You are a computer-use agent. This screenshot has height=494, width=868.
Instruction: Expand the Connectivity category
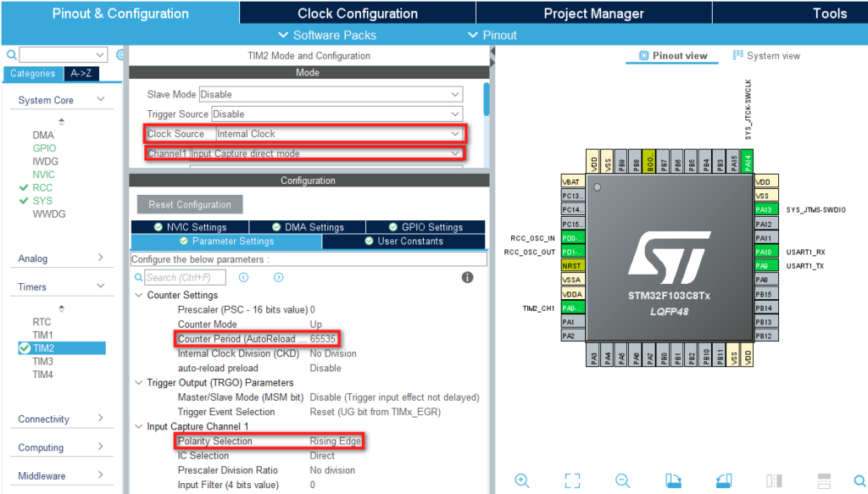(x=100, y=419)
